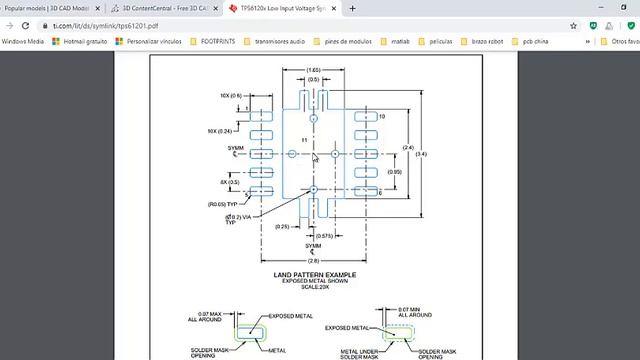
Task: Close the 3D ContentCentral tab
Action: click(216, 8)
